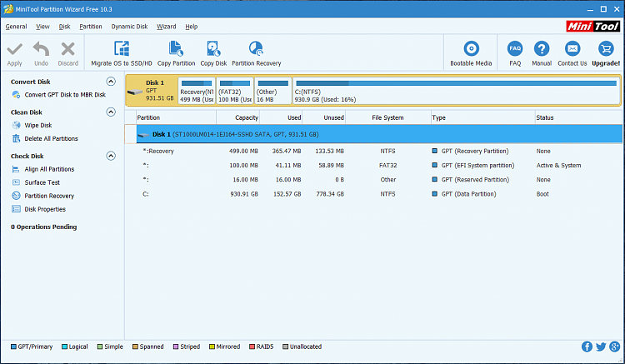Open the Copy Disk wizard
The width and height of the screenshot is (625, 364).
[213, 54]
